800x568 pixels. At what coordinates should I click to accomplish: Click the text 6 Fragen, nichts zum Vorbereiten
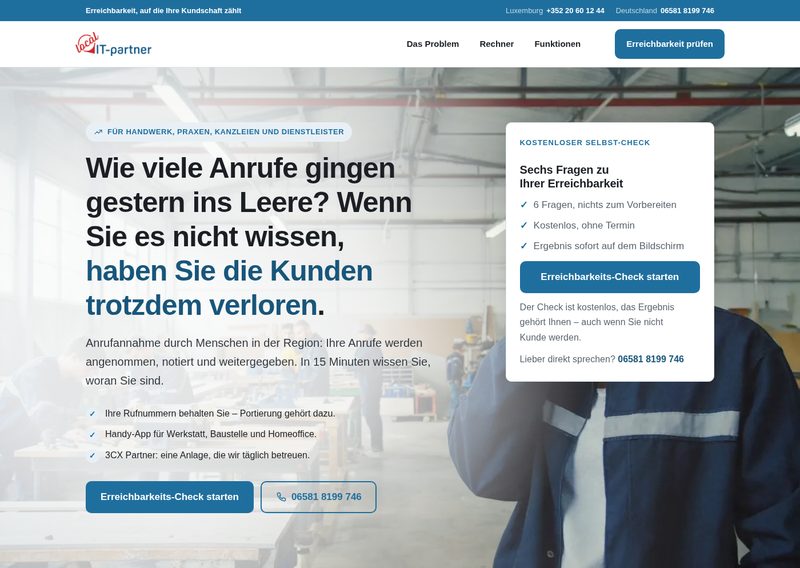[x=605, y=205]
